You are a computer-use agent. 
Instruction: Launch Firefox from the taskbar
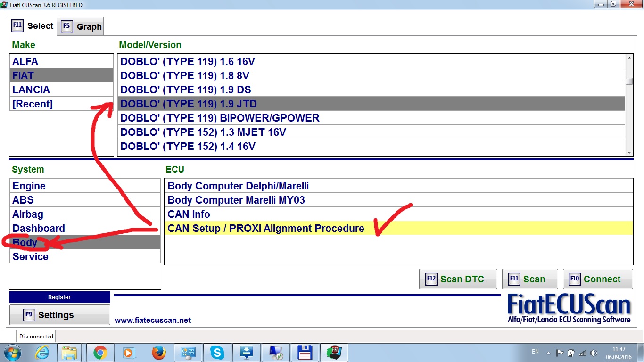pyautogui.click(x=159, y=353)
